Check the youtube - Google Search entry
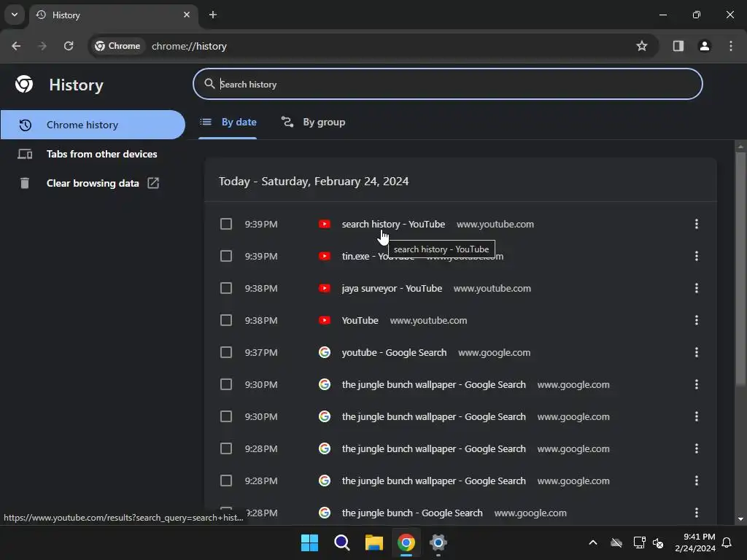This screenshot has height=560, width=747. click(x=226, y=352)
